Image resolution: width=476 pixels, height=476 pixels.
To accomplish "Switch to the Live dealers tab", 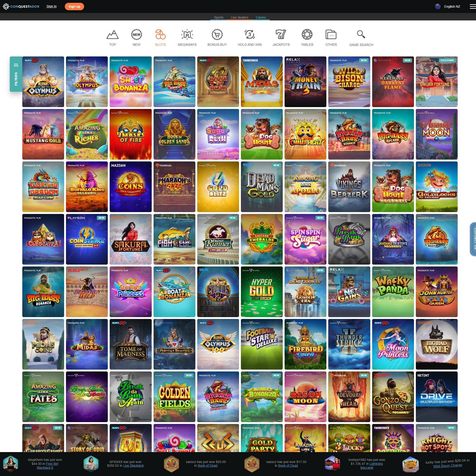I will pos(240,17).
